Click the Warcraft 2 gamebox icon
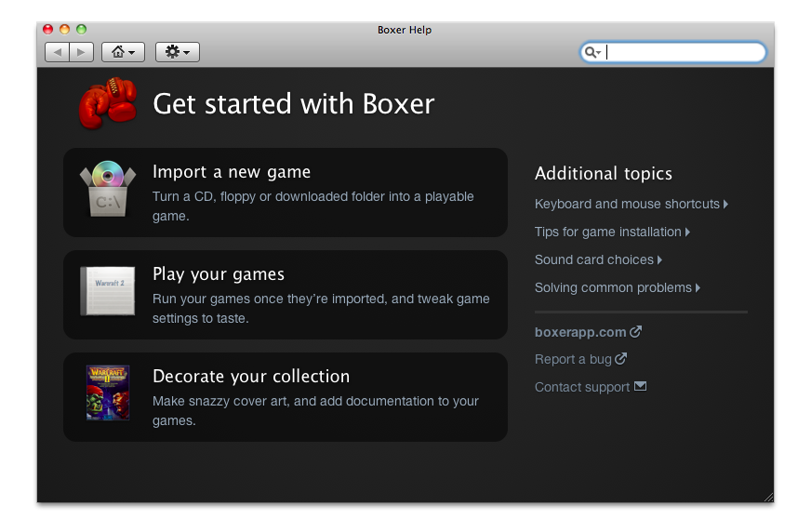Screen dimensions: 811x532 (108, 290)
